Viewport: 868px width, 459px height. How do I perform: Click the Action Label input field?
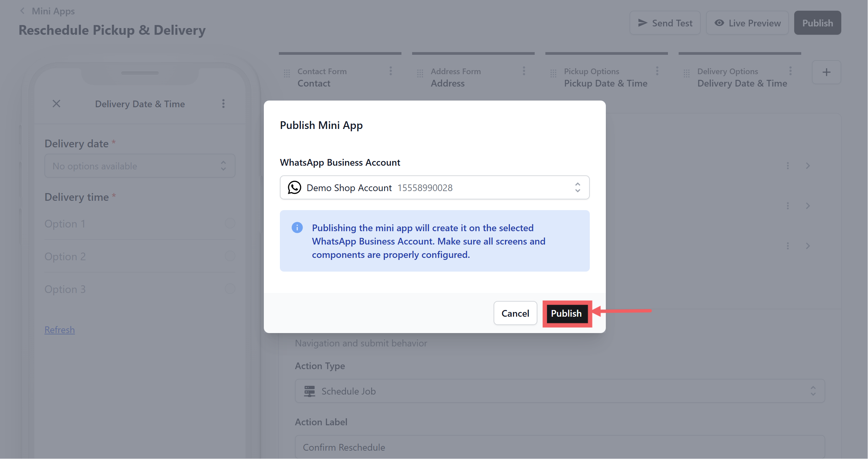[559, 447]
